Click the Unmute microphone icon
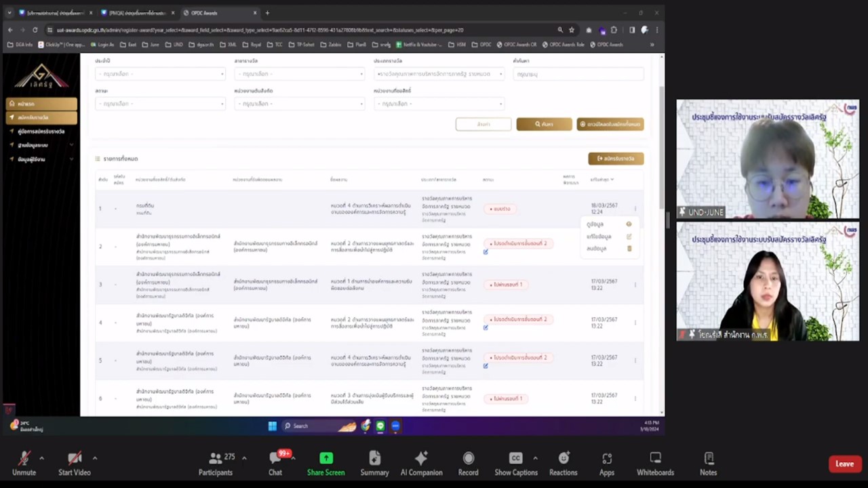The height and width of the screenshot is (488, 868). point(24,459)
